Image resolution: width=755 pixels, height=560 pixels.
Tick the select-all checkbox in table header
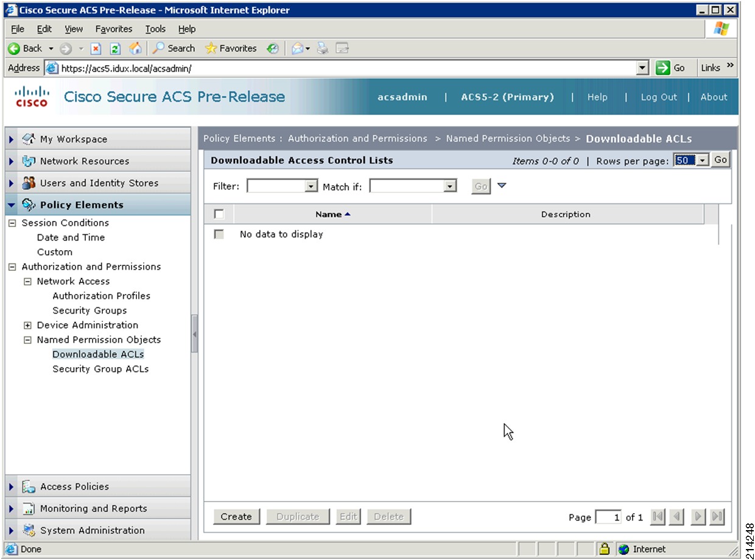point(219,214)
